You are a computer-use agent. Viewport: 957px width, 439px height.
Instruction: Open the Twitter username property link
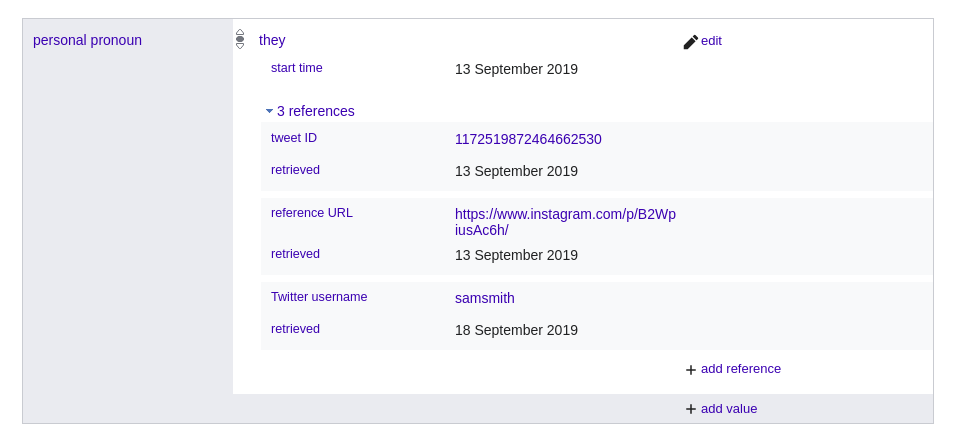coord(319,297)
